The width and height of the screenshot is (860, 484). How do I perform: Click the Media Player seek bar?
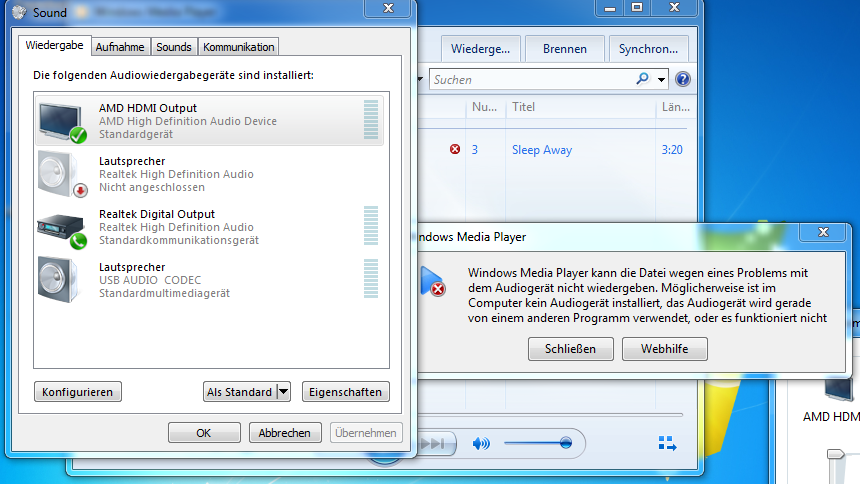[x=551, y=415]
